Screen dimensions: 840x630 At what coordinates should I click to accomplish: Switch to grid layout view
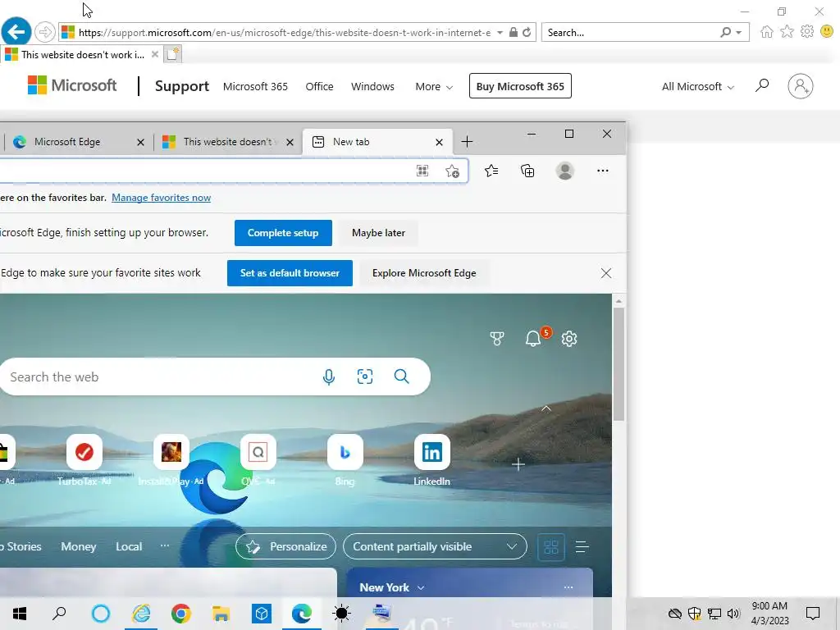[551, 547]
